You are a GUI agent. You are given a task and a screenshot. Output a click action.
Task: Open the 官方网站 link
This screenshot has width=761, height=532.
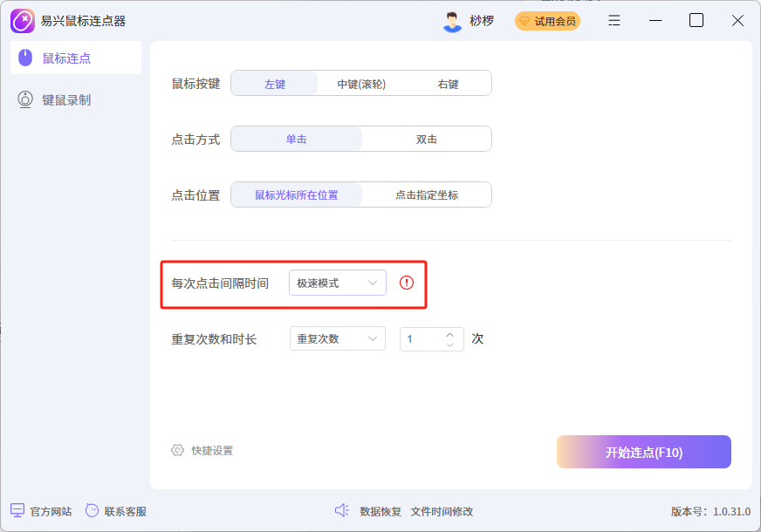click(51, 511)
